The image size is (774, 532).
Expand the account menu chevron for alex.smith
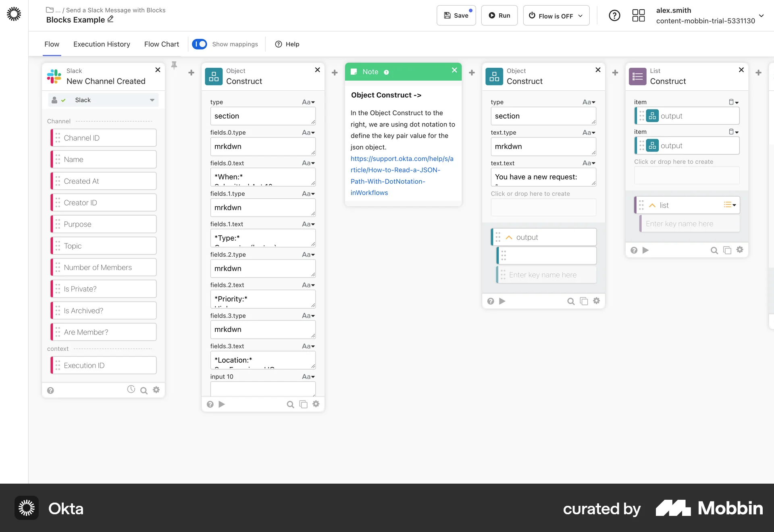click(762, 16)
